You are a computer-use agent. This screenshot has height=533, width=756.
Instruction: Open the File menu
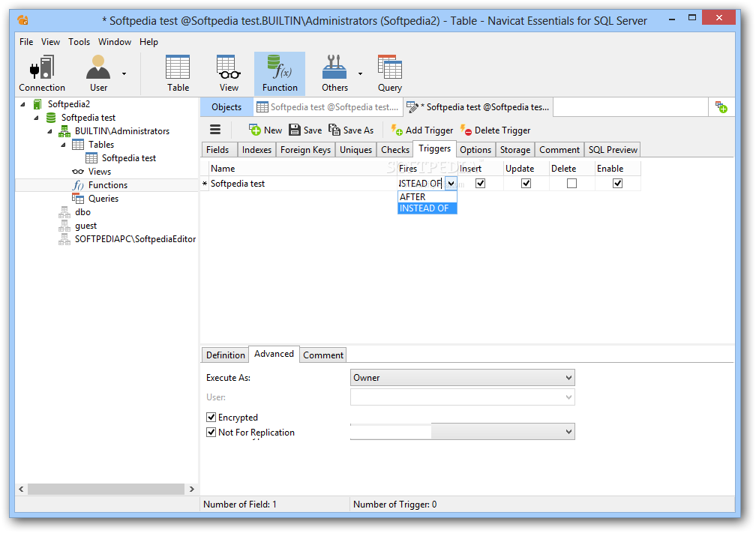[x=26, y=42]
